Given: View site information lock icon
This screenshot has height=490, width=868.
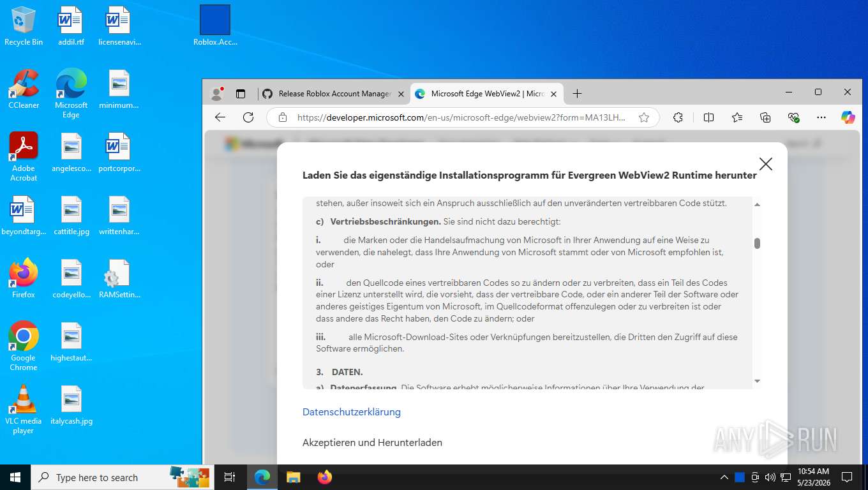Looking at the screenshot, I should tap(282, 117).
